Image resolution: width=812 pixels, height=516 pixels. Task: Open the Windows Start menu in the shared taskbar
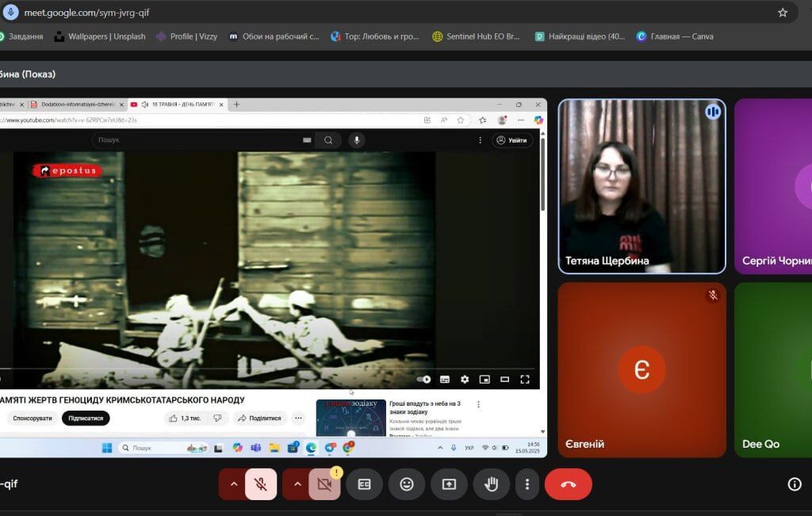click(107, 448)
